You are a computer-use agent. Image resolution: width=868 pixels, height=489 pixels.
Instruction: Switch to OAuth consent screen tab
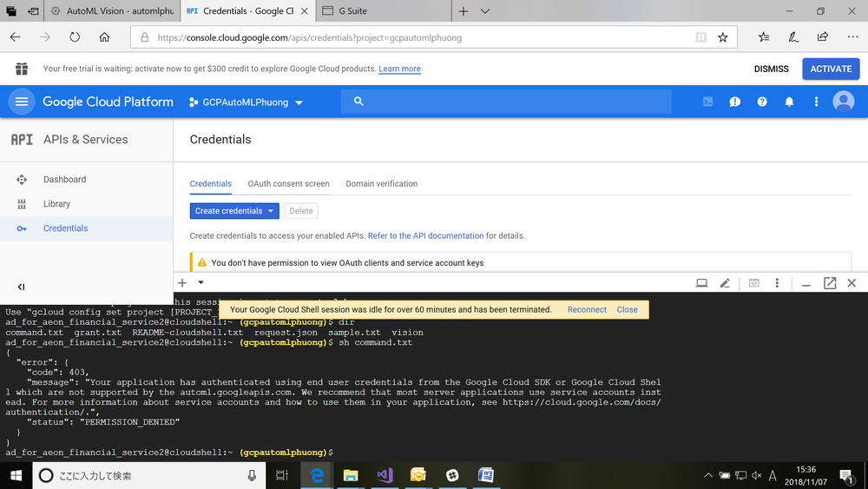288,184
